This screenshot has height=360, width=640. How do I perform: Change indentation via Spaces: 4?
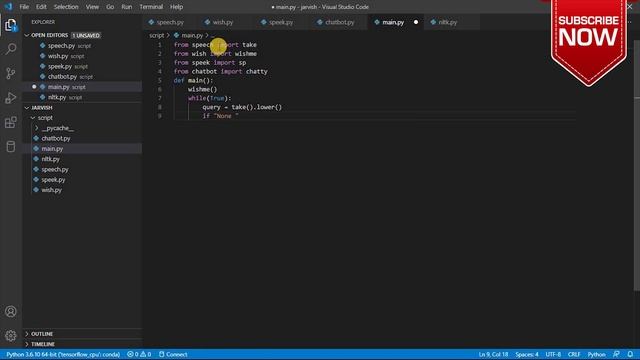pos(527,354)
